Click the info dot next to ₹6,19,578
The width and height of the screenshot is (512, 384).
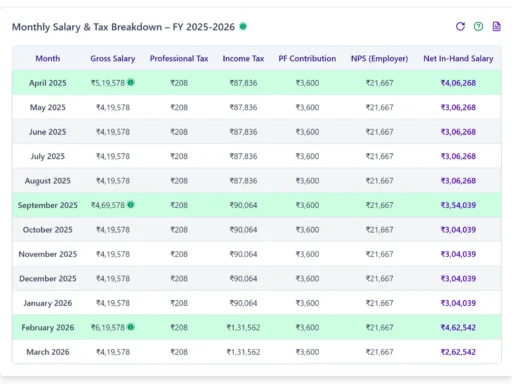coord(131,327)
